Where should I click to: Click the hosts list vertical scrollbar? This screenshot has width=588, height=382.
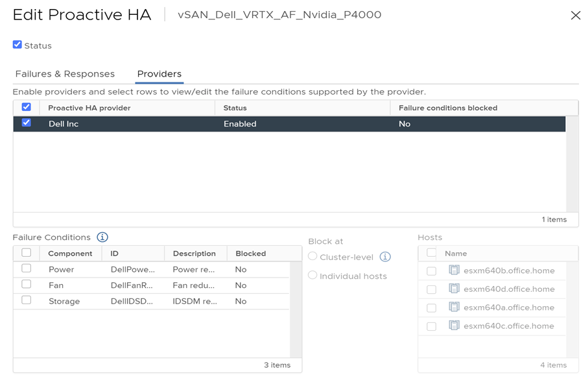572,309
